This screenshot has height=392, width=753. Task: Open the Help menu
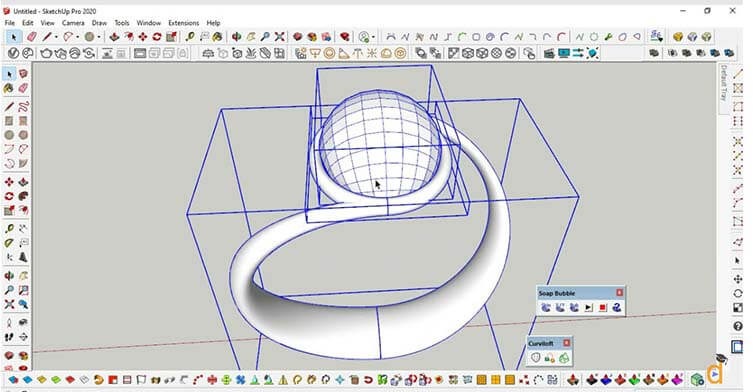point(213,23)
